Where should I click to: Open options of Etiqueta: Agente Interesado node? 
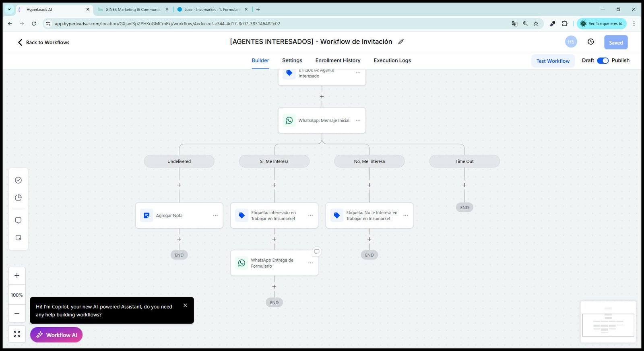click(358, 73)
